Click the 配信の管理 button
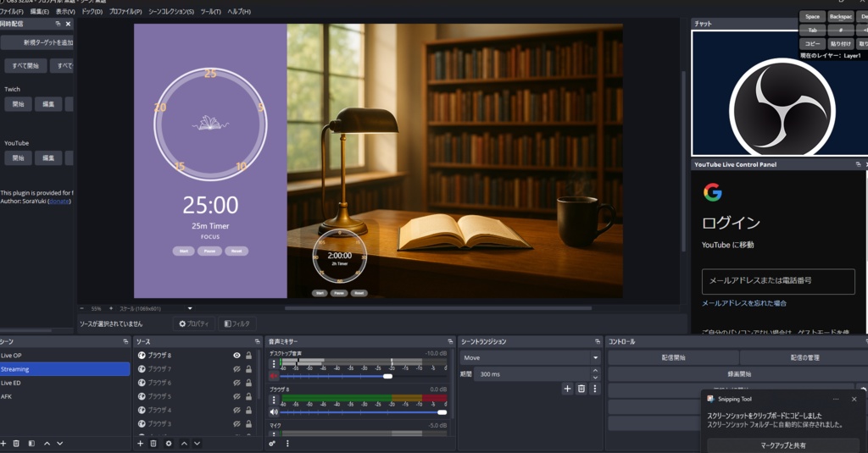 tap(804, 358)
